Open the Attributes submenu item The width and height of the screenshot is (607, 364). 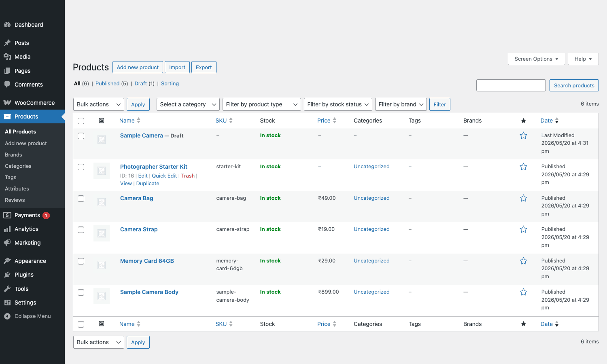[x=17, y=188]
